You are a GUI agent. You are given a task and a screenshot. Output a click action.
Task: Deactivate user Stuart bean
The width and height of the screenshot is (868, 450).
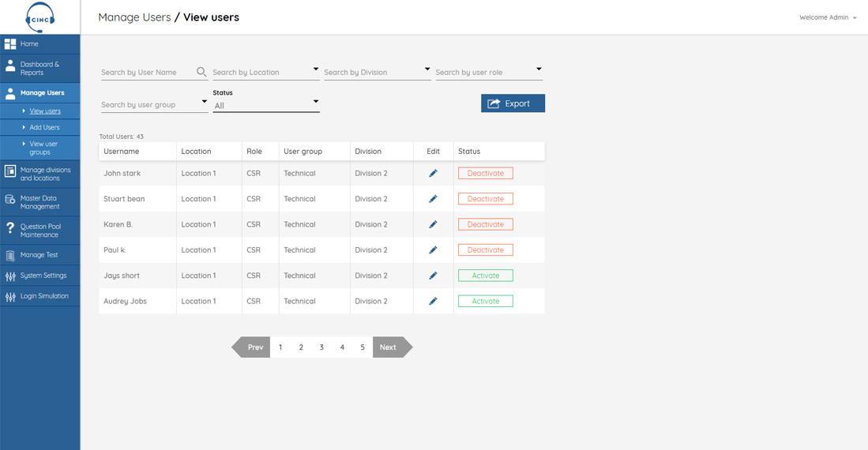point(486,199)
